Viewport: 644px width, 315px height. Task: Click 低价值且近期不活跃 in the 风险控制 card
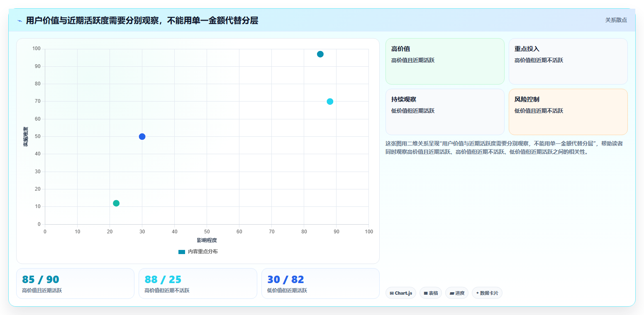[x=539, y=111]
